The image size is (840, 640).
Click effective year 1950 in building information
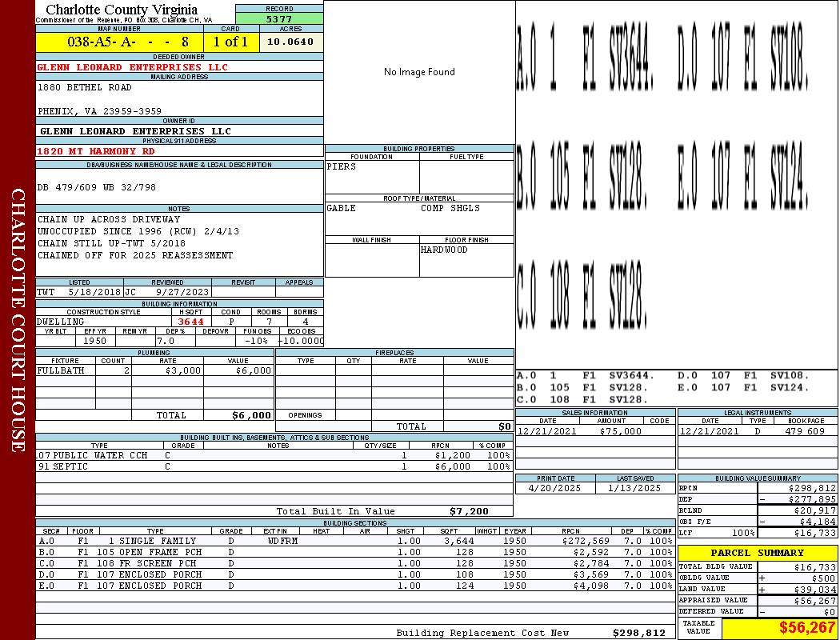tap(95, 341)
